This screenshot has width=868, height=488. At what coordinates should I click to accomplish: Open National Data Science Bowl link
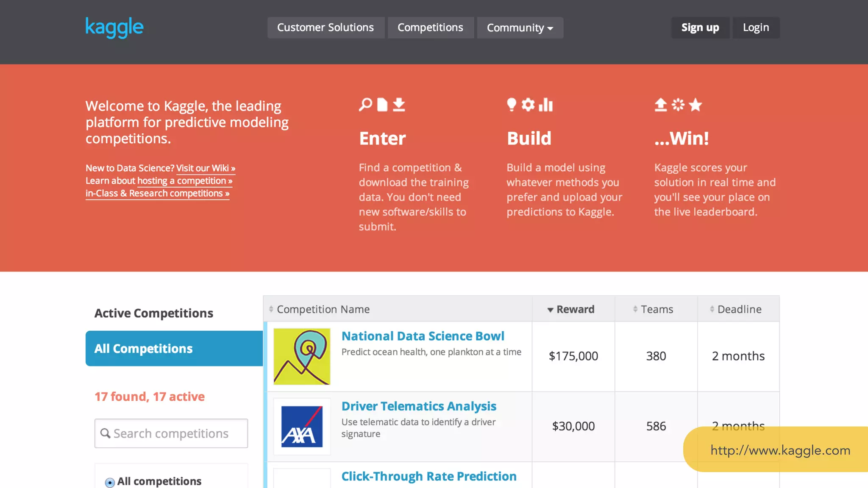click(423, 336)
